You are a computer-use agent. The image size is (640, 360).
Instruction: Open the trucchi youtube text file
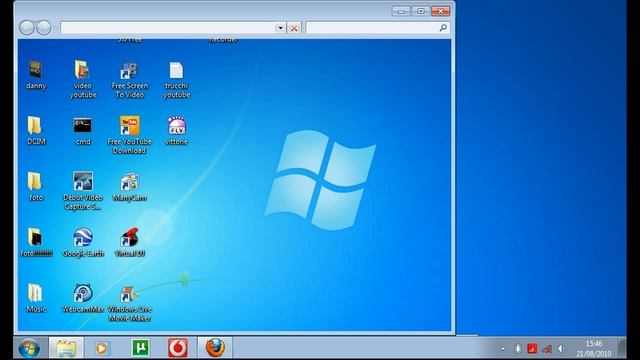(x=176, y=80)
